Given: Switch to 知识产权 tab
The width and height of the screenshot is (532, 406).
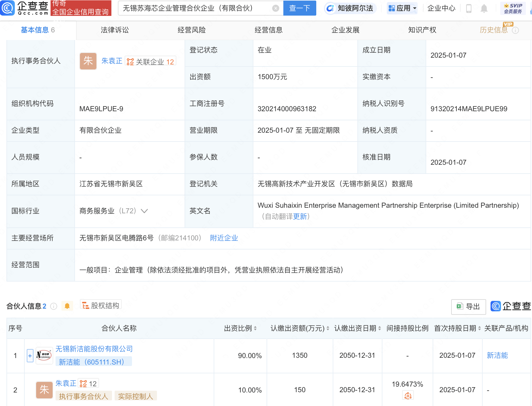Looking at the screenshot, I should (x=422, y=30).
